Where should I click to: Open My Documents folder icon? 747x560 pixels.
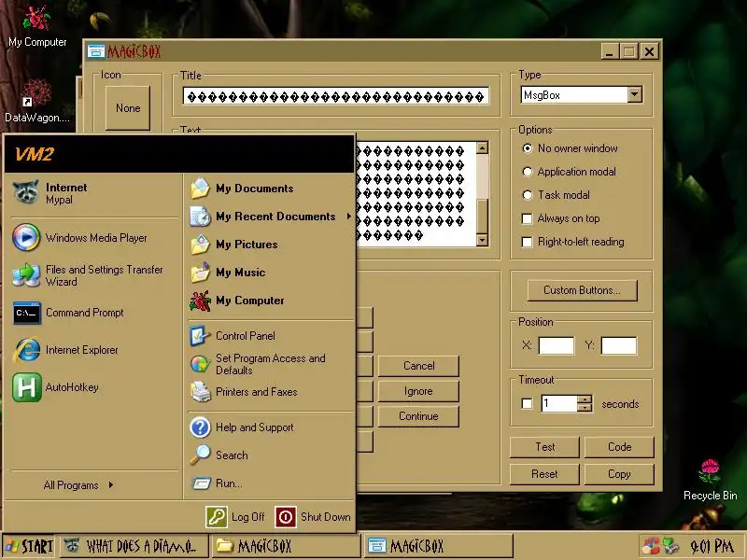200,189
